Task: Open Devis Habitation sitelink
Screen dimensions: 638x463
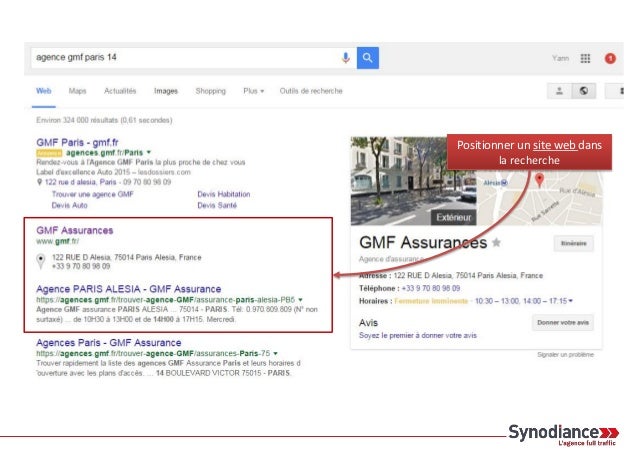Action: click(x=224, y=194)
